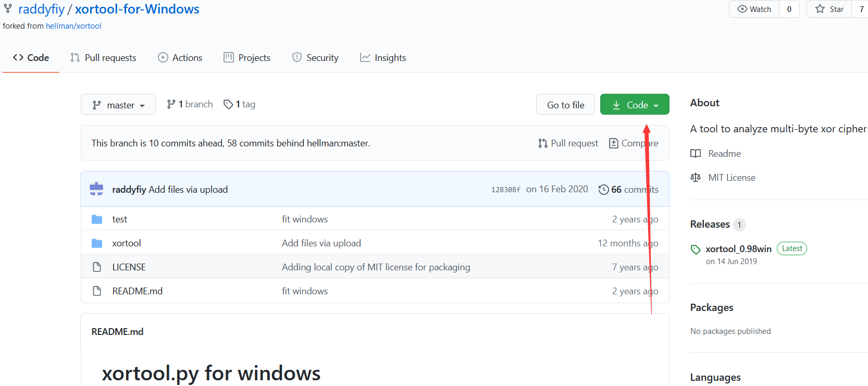Open the README.md file in file list
Image resolution: width=868 pixels, height=386 pixels.
click(x=138, y=291)
